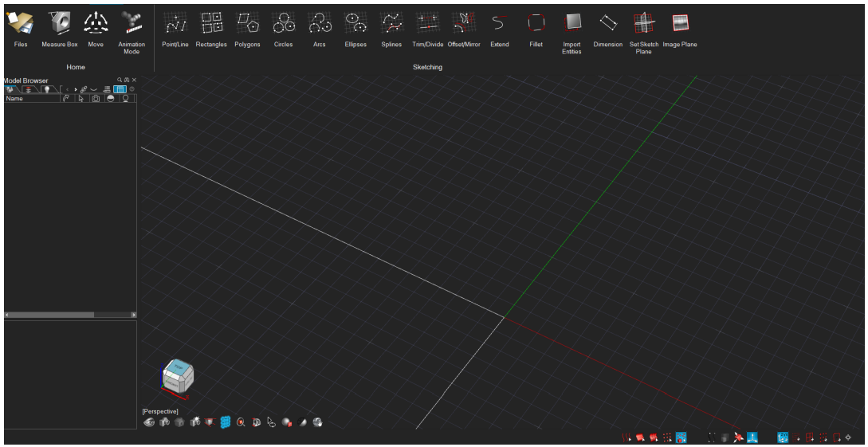The height and width of the screenshot is (447, 868).
Task: Click the eye view icon below Perspective
Action: [x=149, y=422]
